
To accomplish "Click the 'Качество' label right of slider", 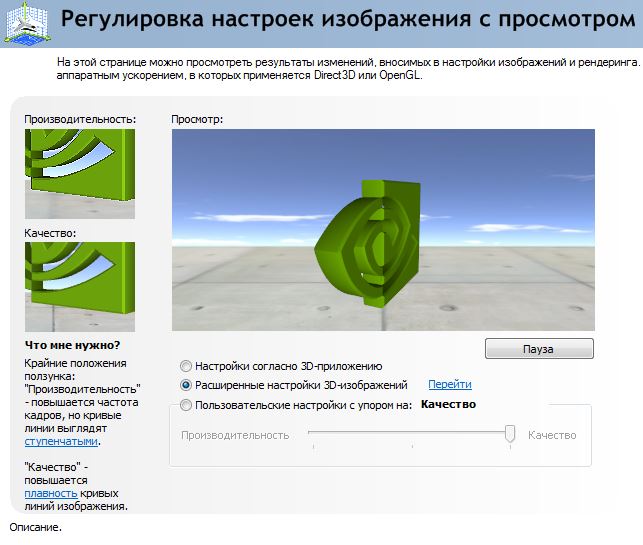I will [552, 435].
